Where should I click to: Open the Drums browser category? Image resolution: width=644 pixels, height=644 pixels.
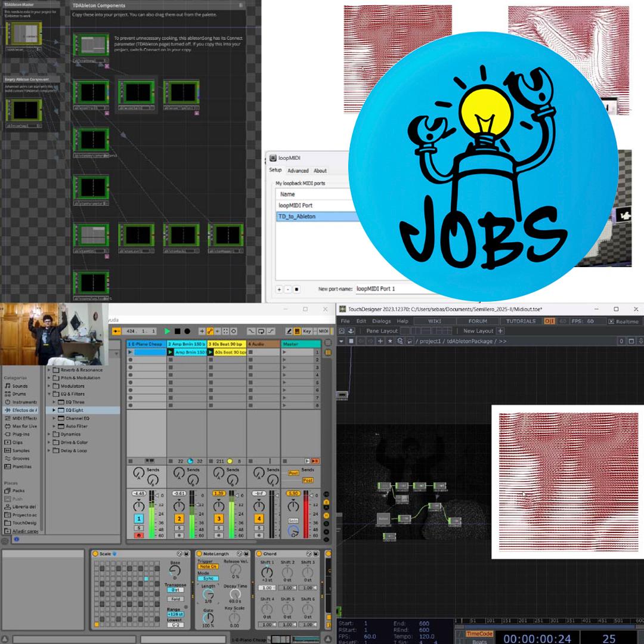coord(16,394)
